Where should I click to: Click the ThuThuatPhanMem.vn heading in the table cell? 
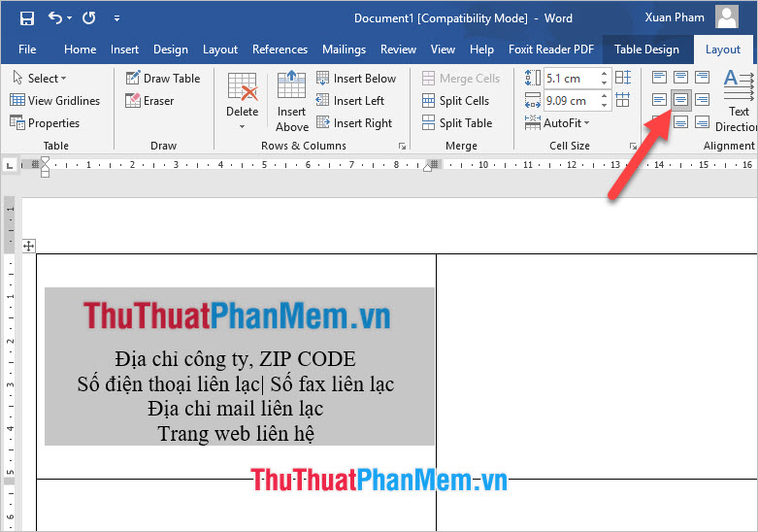click(237, 316)
